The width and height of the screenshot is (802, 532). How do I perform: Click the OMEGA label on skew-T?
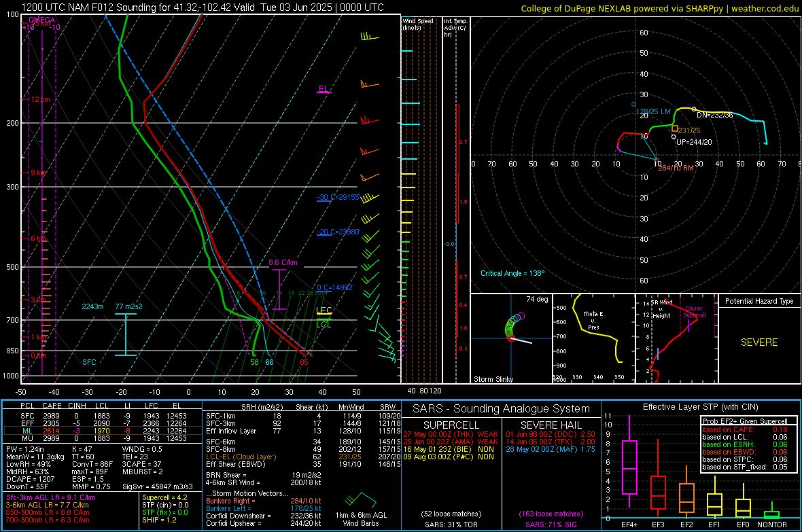point(41,20)
